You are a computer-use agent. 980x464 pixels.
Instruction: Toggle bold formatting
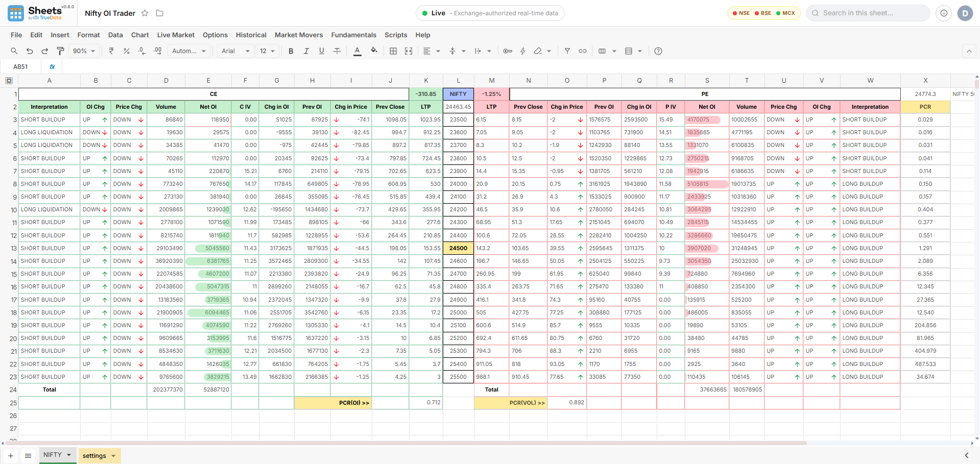[291, 51]
